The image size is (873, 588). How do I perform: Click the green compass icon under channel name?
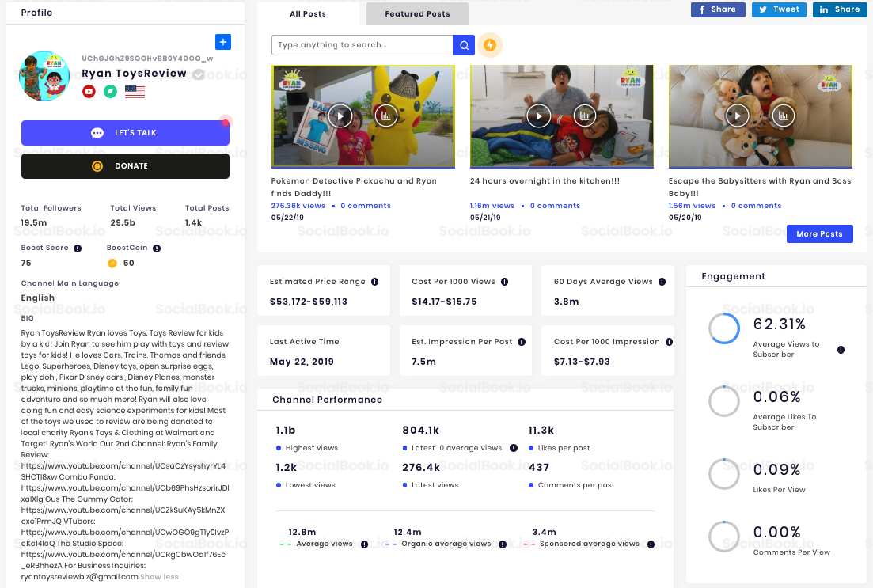[x=111, y=91]
